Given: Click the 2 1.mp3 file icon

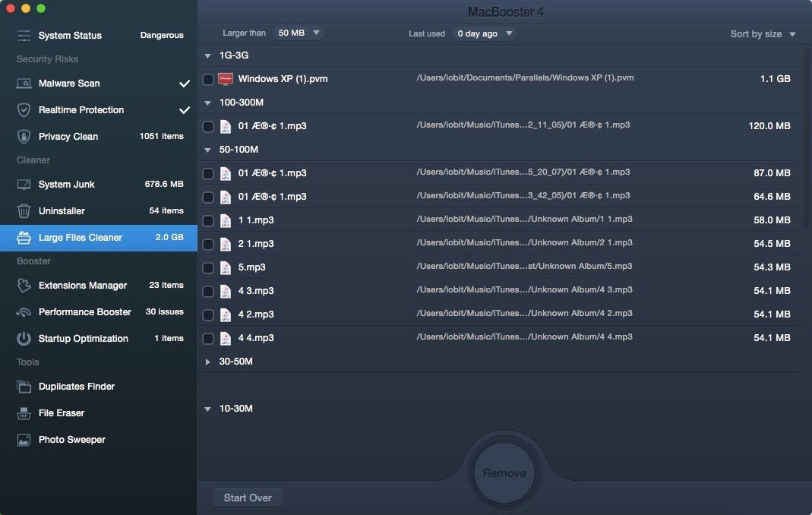Looking at the screenshot, I should [226, 244].
